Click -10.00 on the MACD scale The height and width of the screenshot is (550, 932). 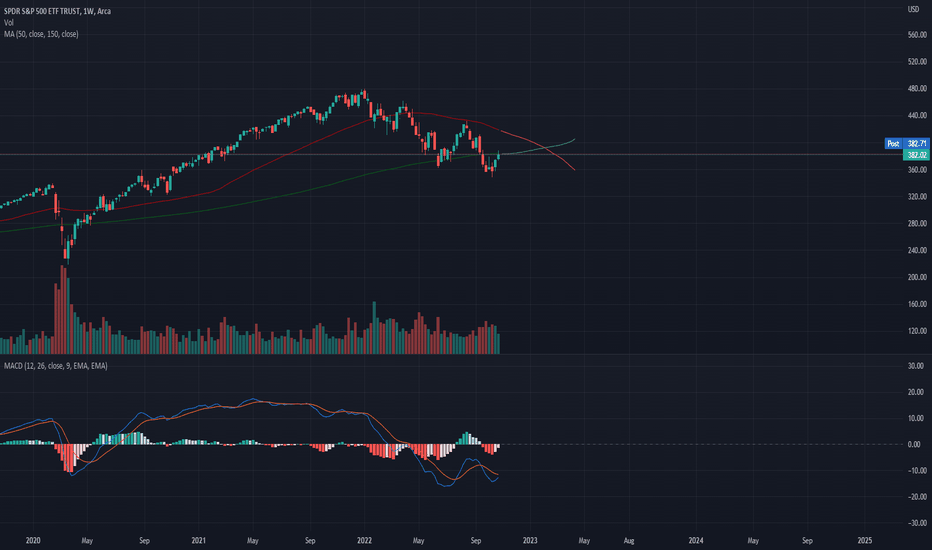point(915,470)
